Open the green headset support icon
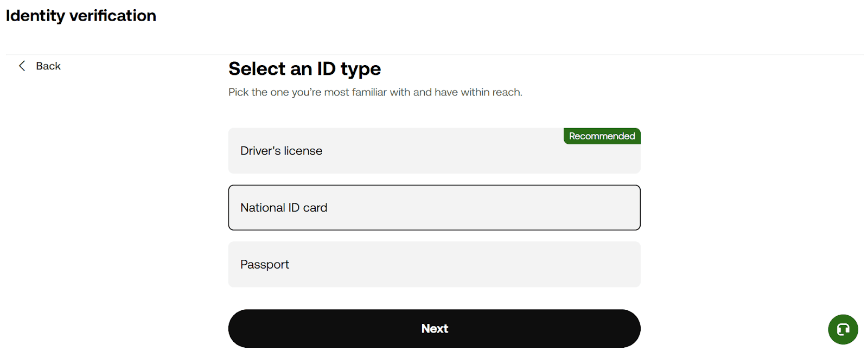The width and height of the screenshot is (868, 351). [843, 329]
